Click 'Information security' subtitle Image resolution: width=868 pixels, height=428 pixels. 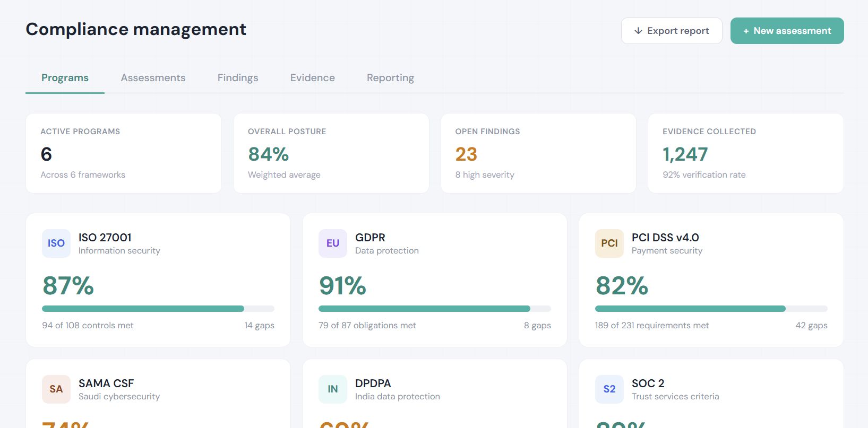click(x=119, y=251)
